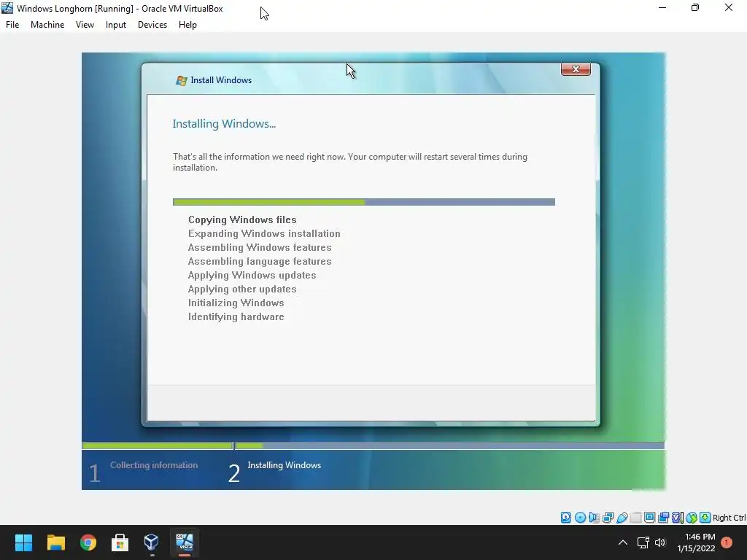The height and width of the screenshot is (560, 747).
Task: Open the notification badge showing 1
Action: click(727, 542)
